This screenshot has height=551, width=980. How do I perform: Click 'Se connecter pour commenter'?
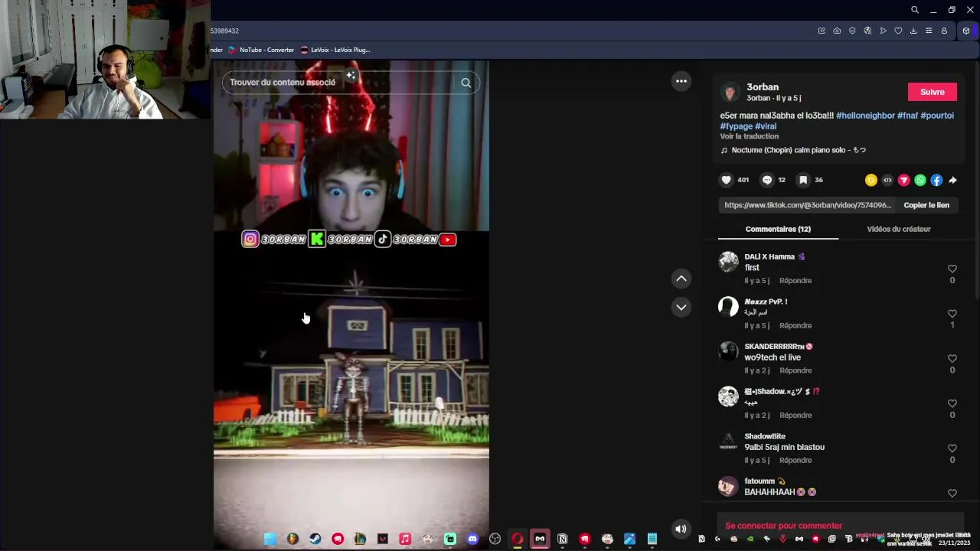pyautogui.click(x=783, y=526)
